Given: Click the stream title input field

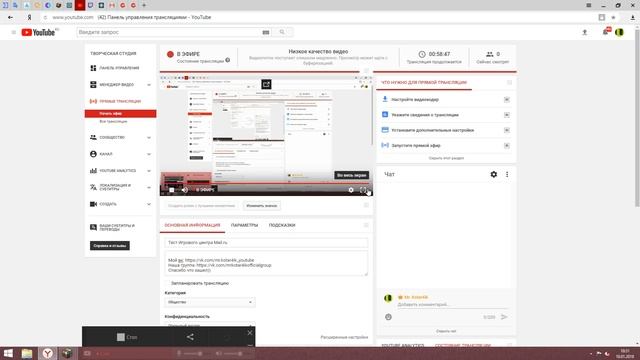Looking at the screenshot, I should 266,242.
